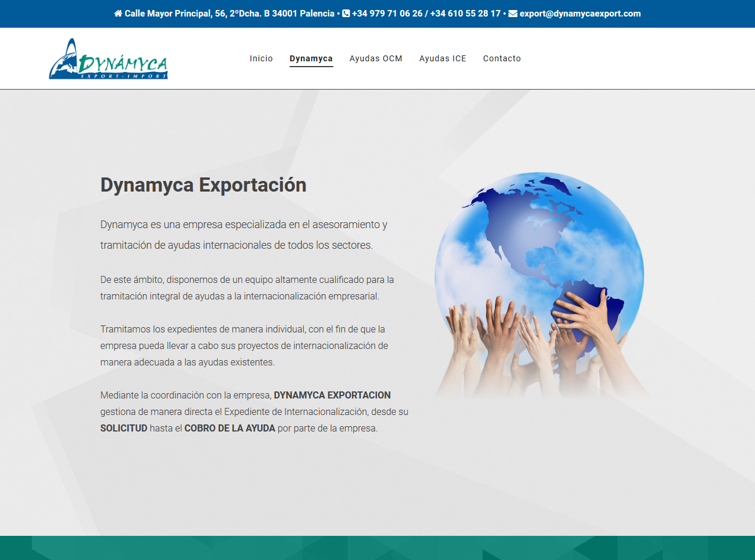Click the phone icon in the top bar
755x560 pixels.
click(346, 14)
